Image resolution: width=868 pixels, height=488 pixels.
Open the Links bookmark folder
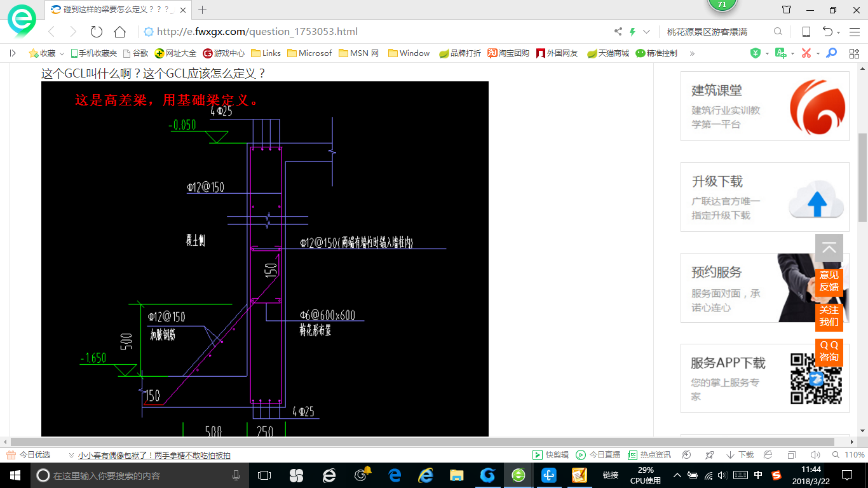[x=266, y=53]
